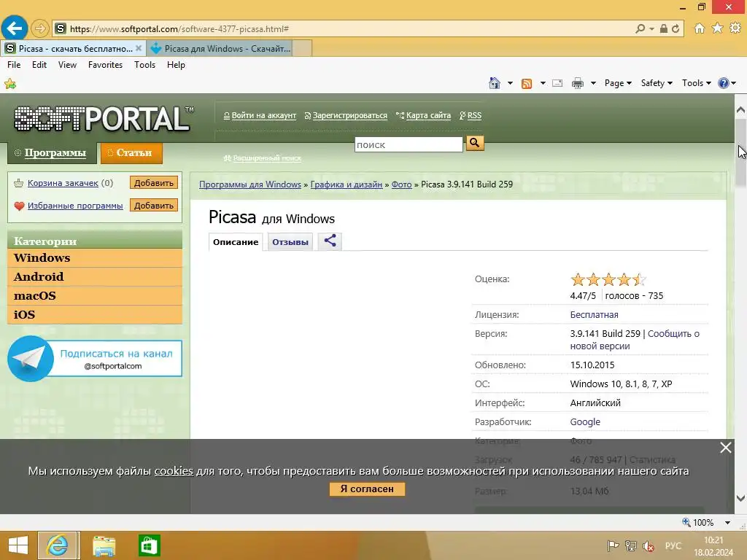Click the Print icon in the command bar
Viewport: 747px width, 560px height.
578,83
